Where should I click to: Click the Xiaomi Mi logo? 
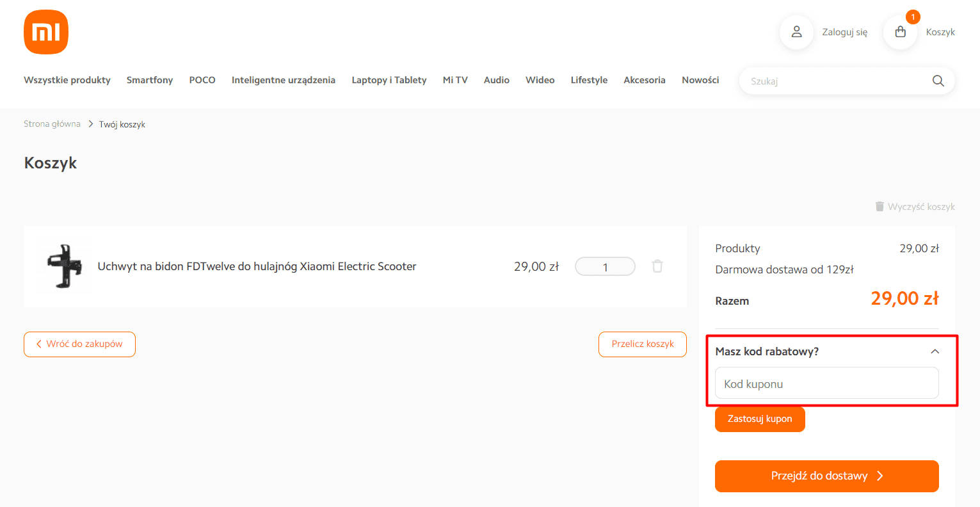pyautogui.click(x=46, y=32)
